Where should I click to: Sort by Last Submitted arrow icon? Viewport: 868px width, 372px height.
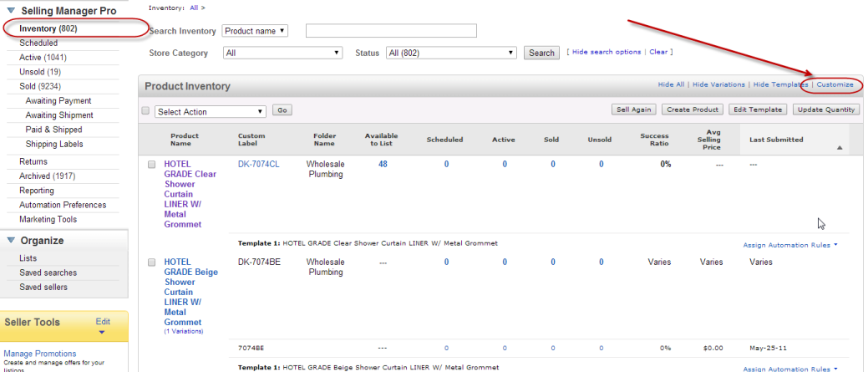[840, 148]
